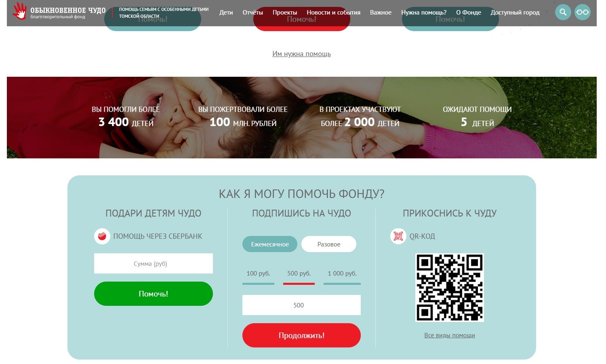606x364 pixels.
Task: Click the red Продолжить! button
Action: click(x=301, y=335)
